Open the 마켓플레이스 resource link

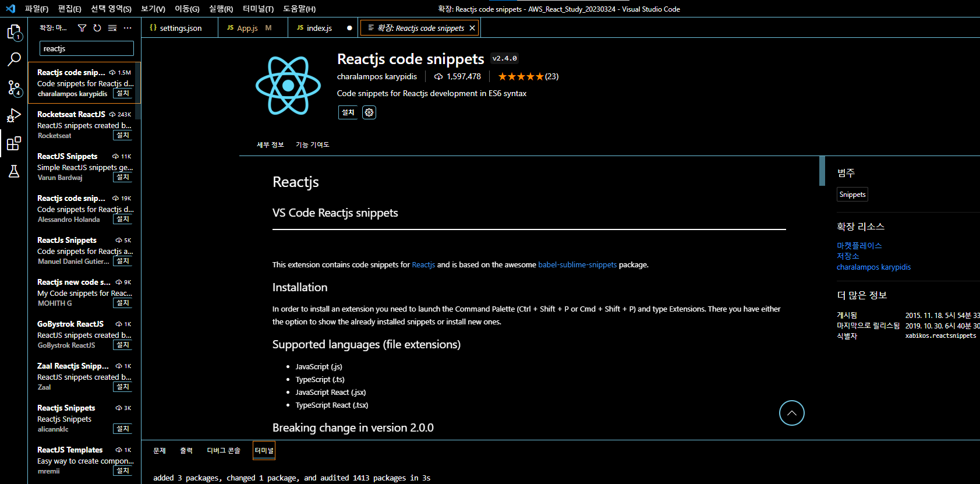tap(859, 246)
